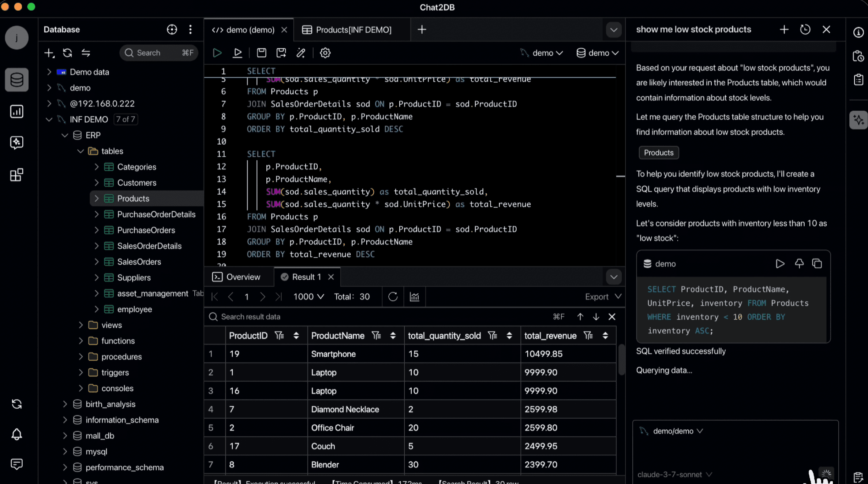Screen dimensions: 868x484
Task: Locate current item with target icon
Action: [172, 29]
